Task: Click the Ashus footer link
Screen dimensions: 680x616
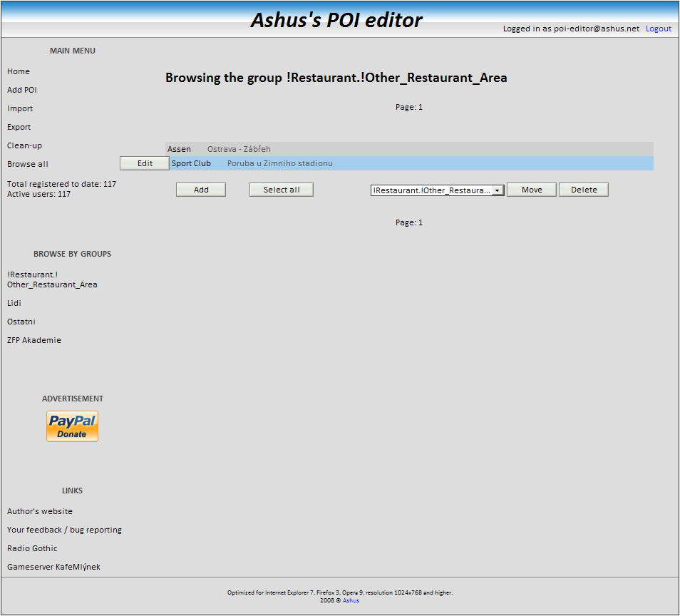Action: (x=351, y=600)
